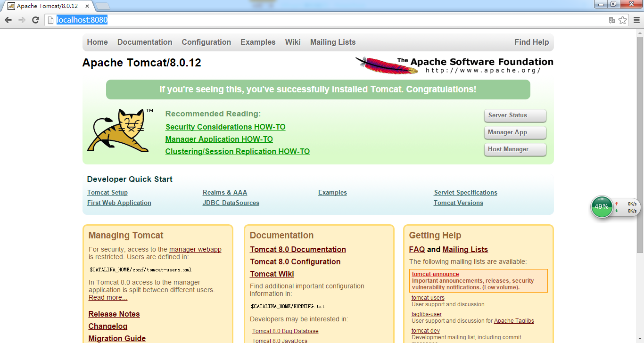
Task: Click the vertical scrollbar down arrow
Action: (640, 340)
